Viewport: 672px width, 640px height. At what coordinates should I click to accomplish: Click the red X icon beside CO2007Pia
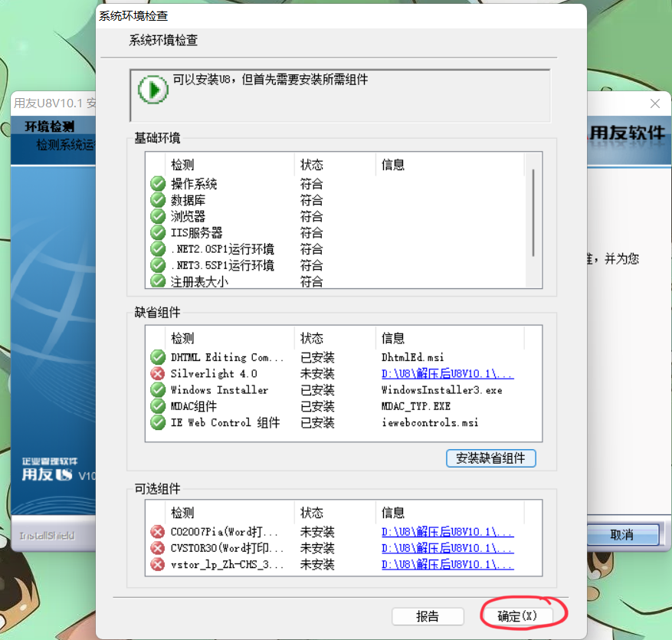point(158,532)
